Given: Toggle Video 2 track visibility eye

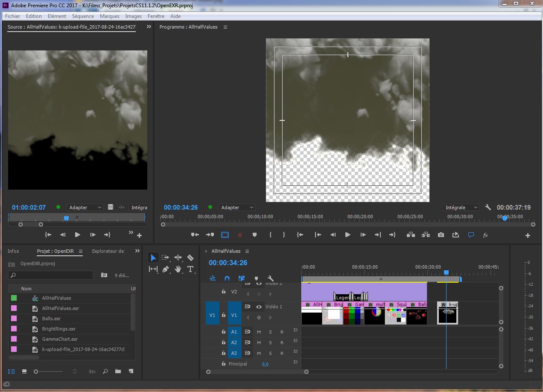Looking at the screenshot, I should click(259, 284).
